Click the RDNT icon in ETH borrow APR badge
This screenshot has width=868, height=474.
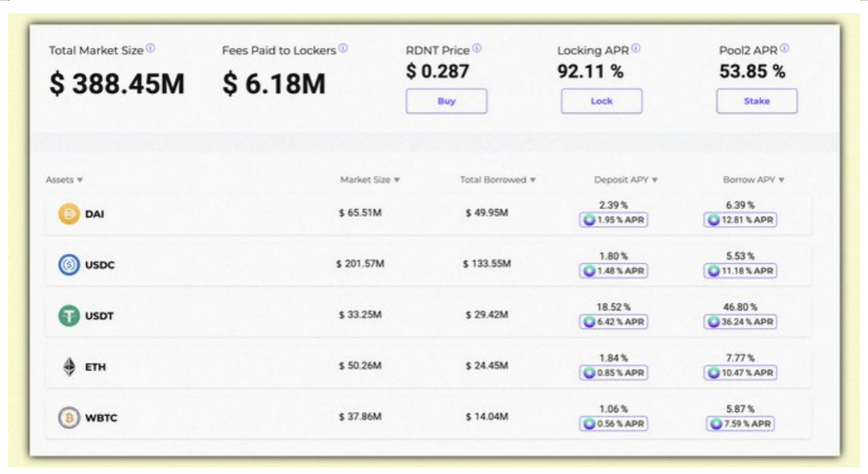pos(714,373)
